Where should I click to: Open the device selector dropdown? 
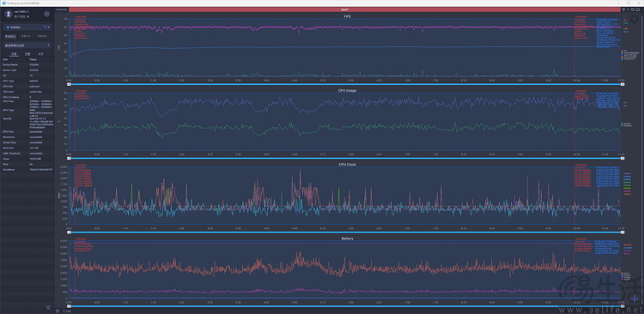click(x=27, y=27)
